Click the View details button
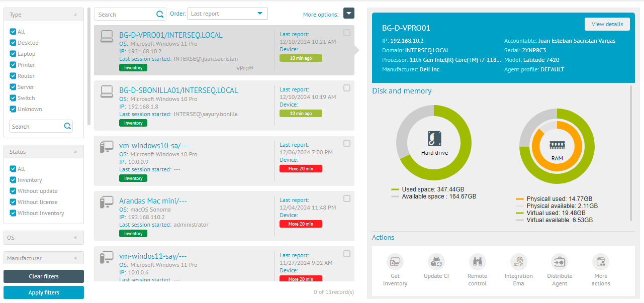This screenshot has width=644, height=303. (607, 24)
